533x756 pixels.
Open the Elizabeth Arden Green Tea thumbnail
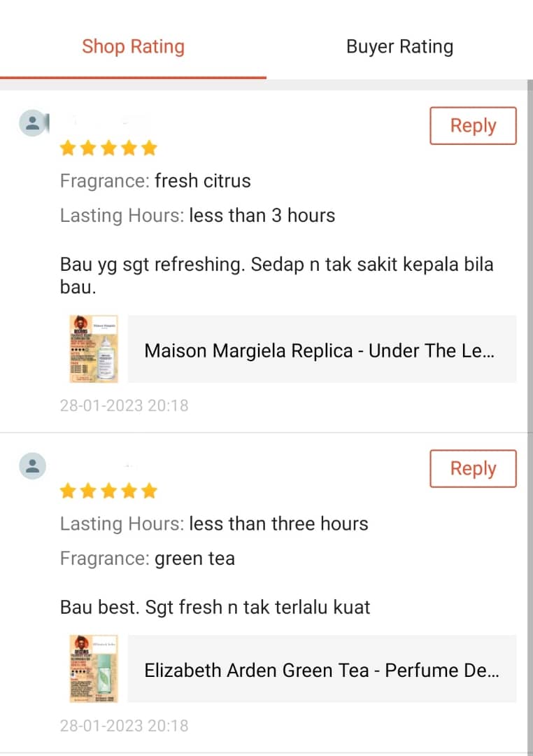tap(94, 669)
